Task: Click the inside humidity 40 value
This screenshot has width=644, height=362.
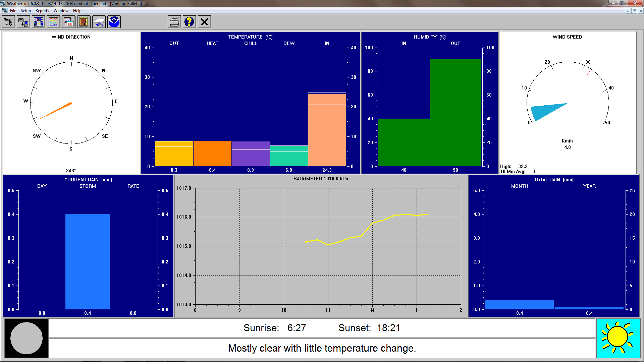Action: (x=404, y=170)
